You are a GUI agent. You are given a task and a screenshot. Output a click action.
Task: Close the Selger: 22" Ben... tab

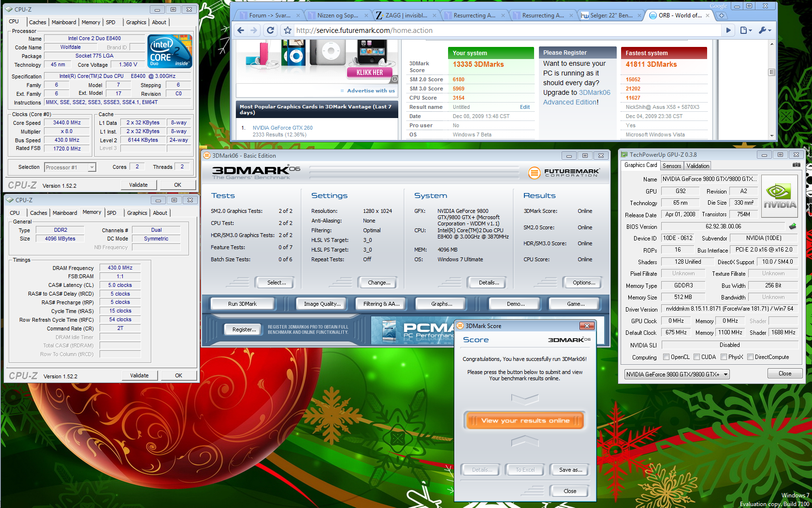639,15
